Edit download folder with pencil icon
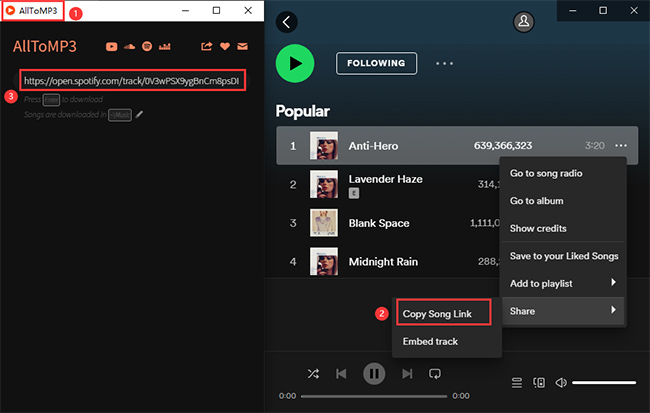This screenshot has width=650, height=413. point(139,114)
